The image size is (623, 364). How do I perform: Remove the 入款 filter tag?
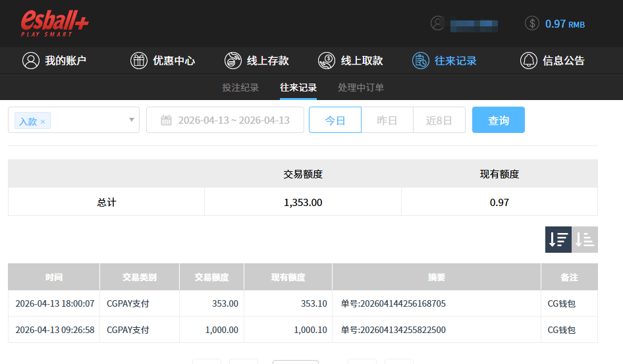pyautogui.click(x=43, y=122)
